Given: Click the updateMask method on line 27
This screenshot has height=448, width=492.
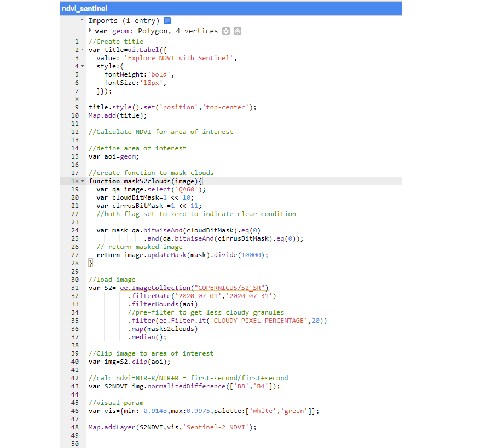Looking at the screenshot, I should tap(167, 255).
